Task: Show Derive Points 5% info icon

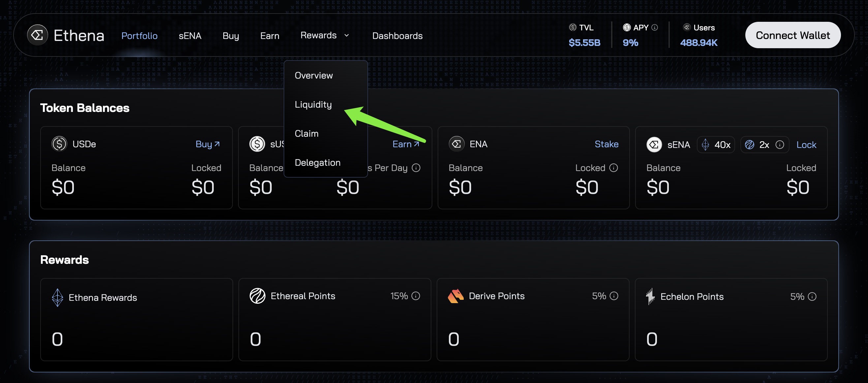Action: pyautogui.click(x=614, y=296)
